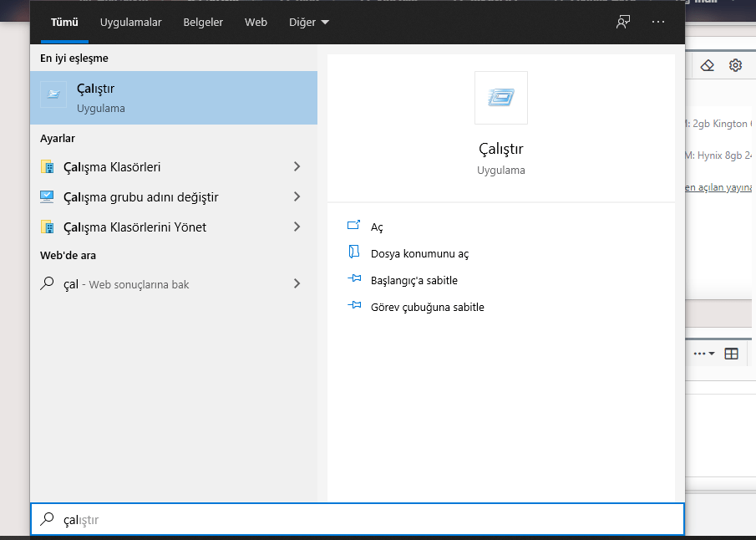Expand Çalışma Klasörlerini Yönet arrow
756x540 pixels.
click(297, 227)
